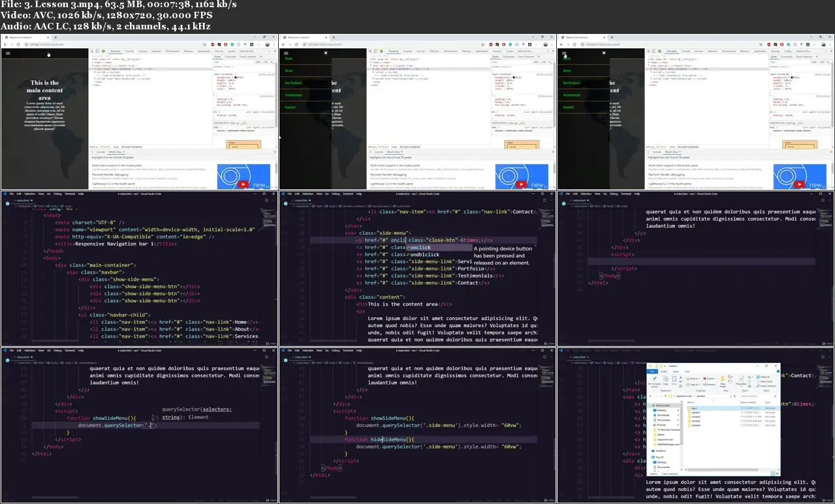The image size is (835, 504).
Task: Close the side menu with the × in the third frame
Action: point(604,53)
